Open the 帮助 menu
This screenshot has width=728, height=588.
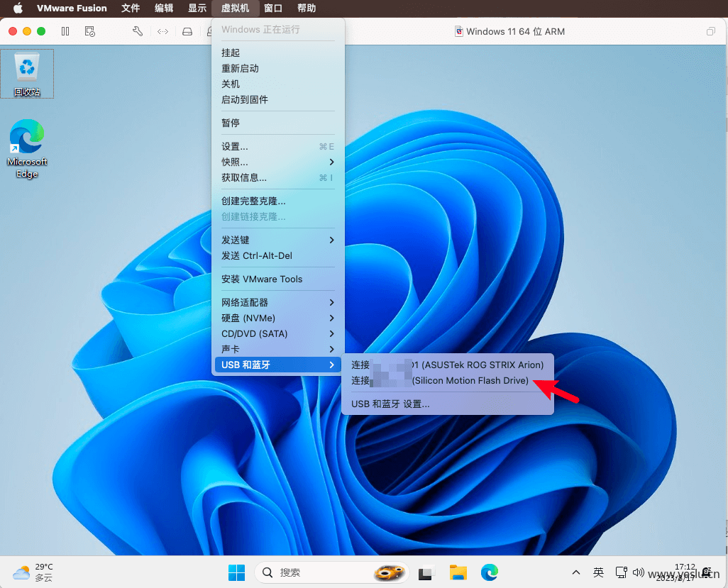[x=307, y=8]
